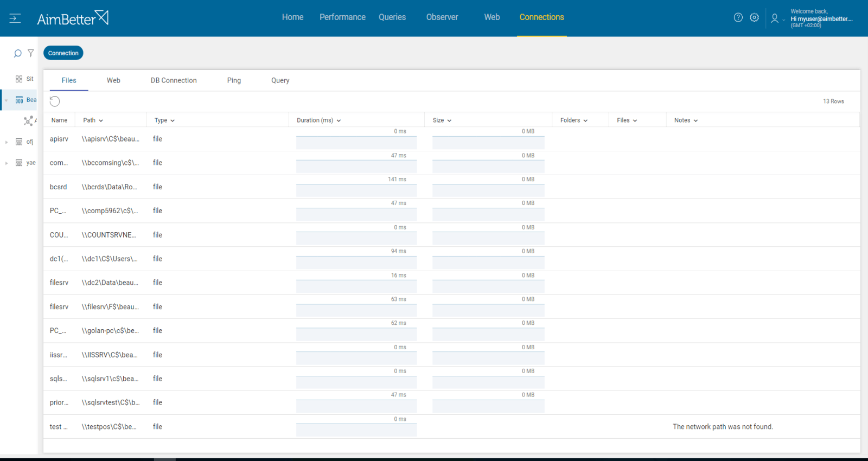The image size is (868, 461).
Task: Collapse the Bea tree node arrow
Action: click(7, 100)
